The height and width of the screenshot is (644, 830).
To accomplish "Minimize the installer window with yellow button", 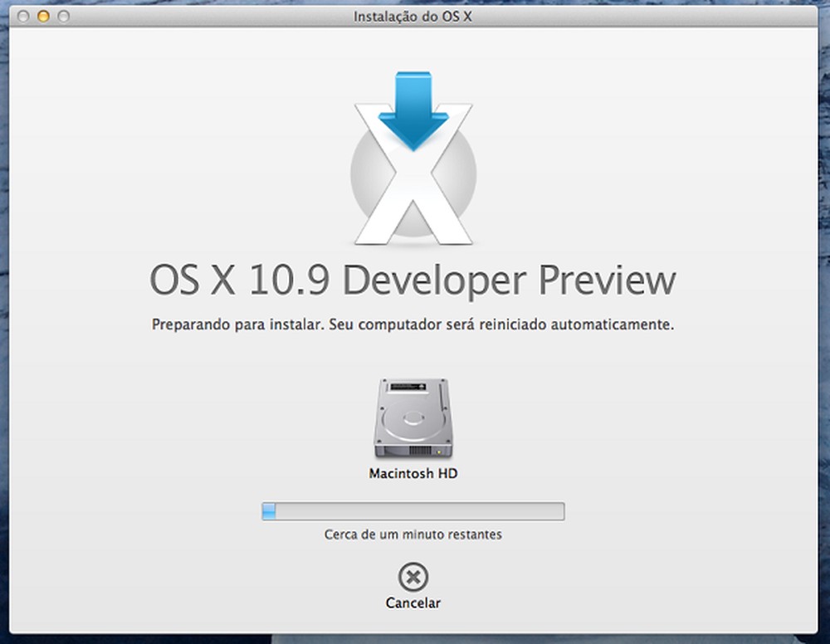I will [43, 17].
